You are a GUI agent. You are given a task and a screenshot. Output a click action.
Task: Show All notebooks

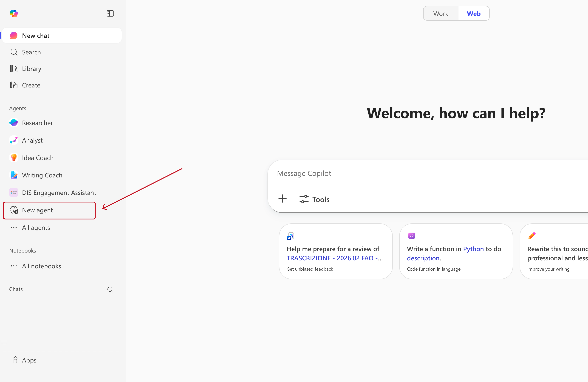point(41,266)
